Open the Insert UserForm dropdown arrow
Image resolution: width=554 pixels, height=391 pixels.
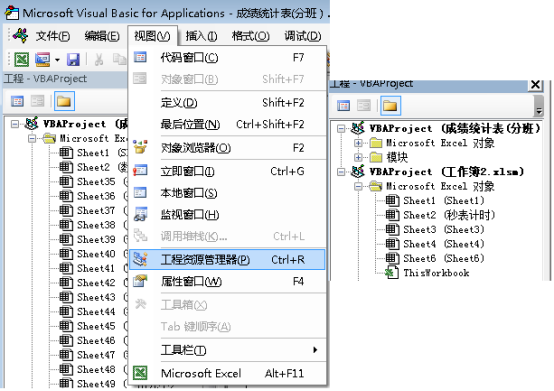click(57, 60)
